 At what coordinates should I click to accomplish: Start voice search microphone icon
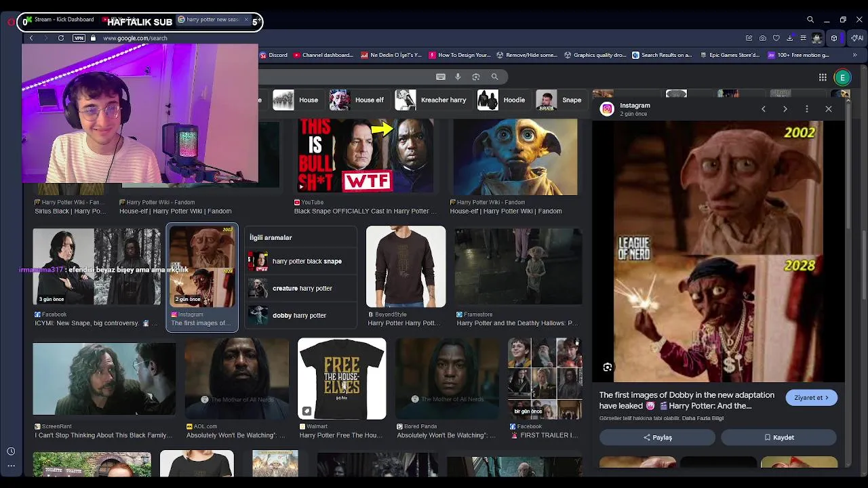click(458, 77)
